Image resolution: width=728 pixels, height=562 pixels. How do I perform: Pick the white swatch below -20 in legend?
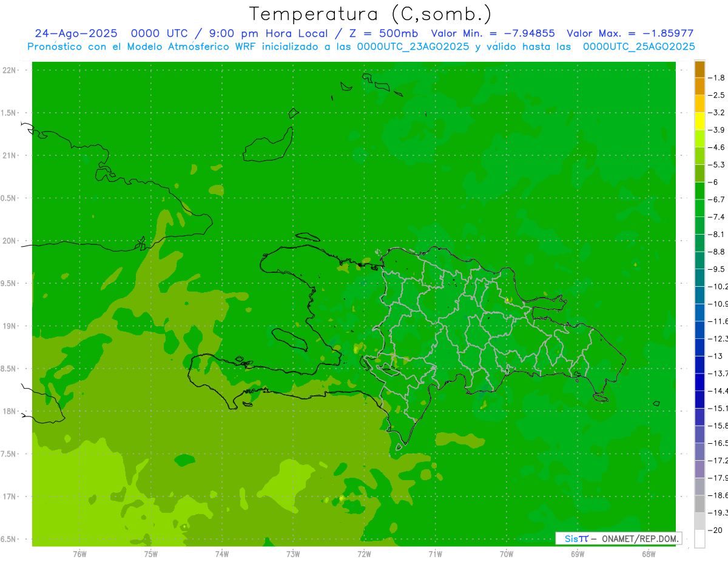click(699, 539)
